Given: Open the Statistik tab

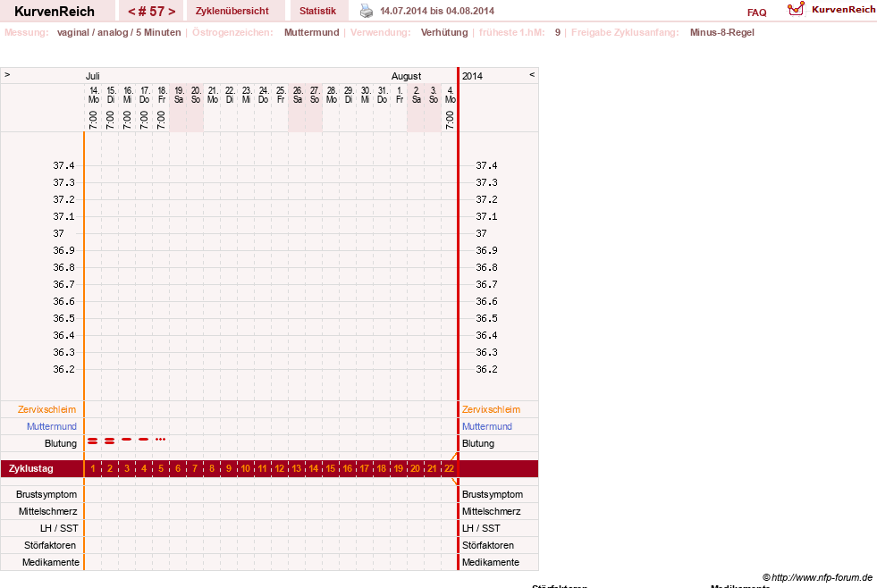Looking at the screenshot, I should (317, 11).
